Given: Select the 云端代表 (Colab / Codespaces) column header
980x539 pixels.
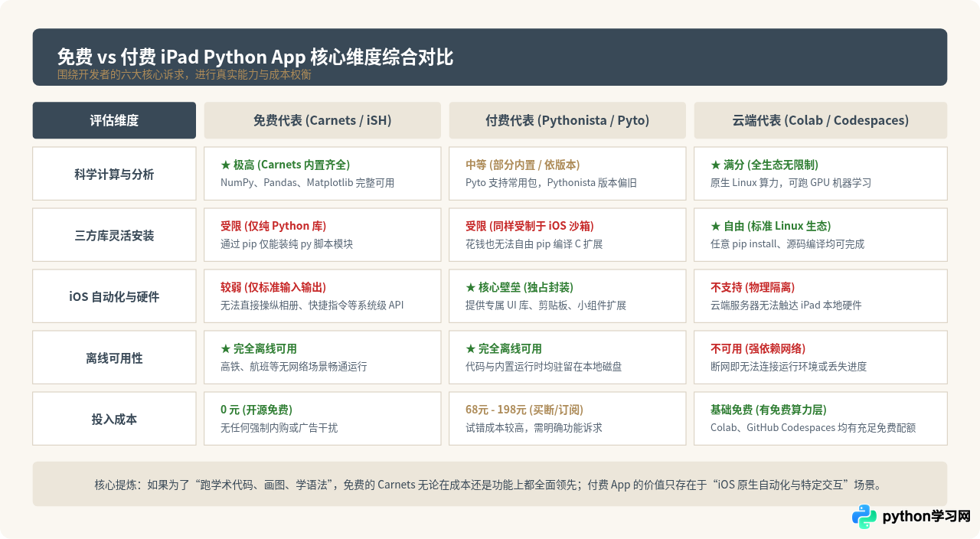Looking at the screenshot, I should [x=821, y=120].
